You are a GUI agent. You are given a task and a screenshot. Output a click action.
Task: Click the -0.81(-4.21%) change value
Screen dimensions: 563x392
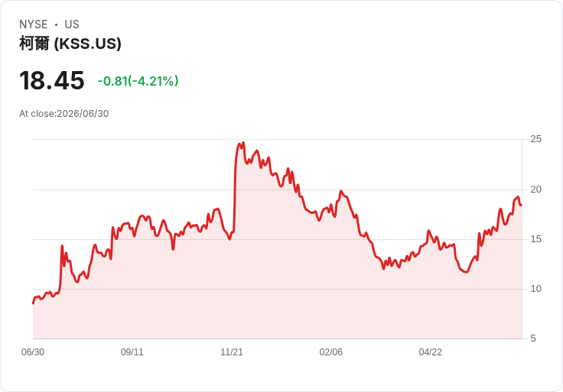point(138,81)
